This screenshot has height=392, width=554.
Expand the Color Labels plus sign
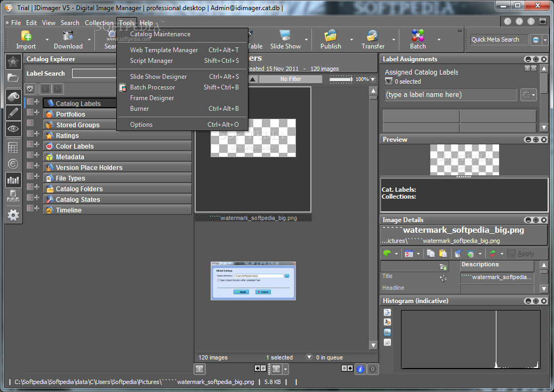pos(37,144)
